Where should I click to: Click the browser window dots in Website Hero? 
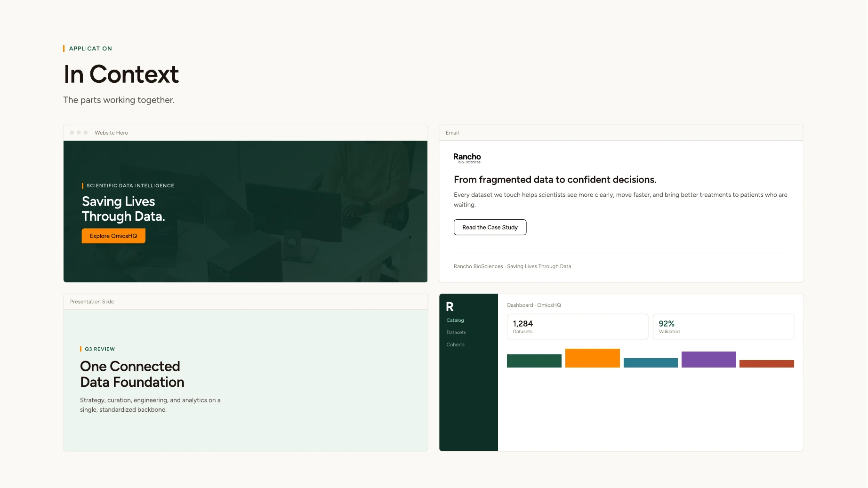[79, 133]
